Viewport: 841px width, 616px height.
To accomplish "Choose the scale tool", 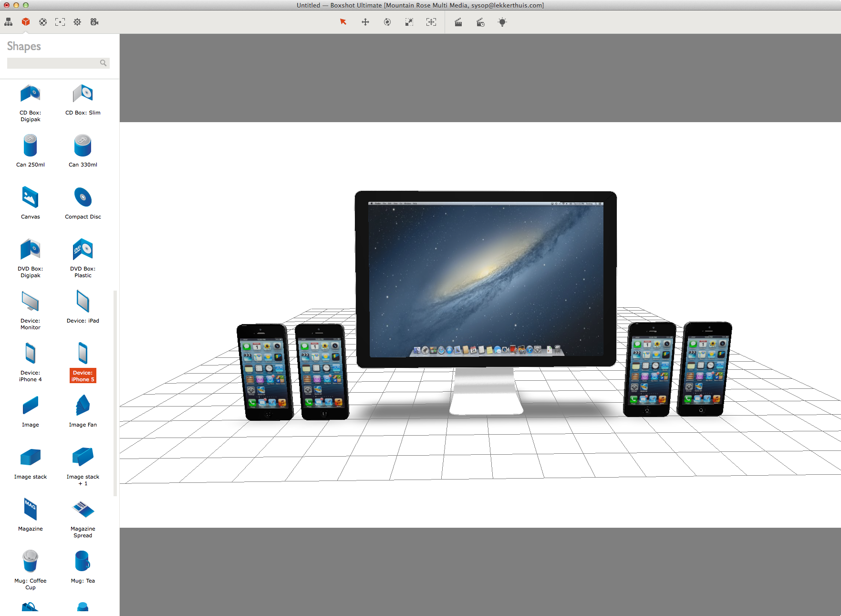I will tap(409, 22).
